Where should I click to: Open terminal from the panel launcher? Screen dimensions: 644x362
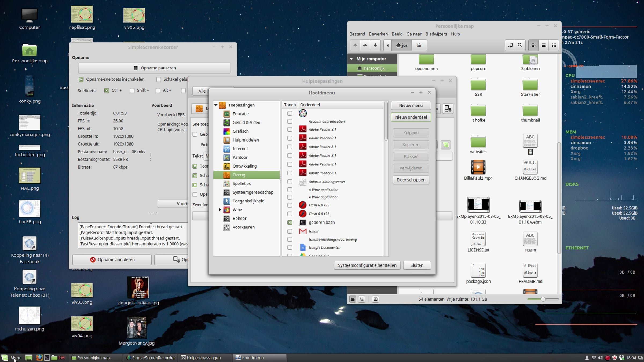pos(47,357)
